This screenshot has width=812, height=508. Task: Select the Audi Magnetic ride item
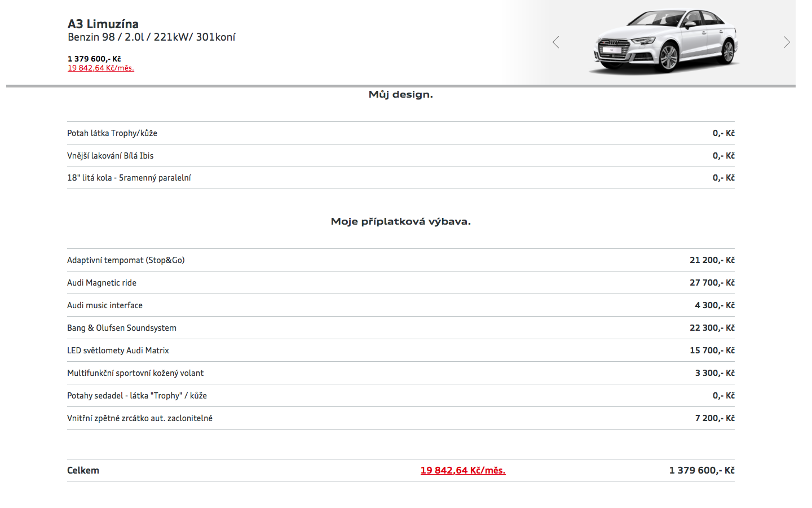click(101, 283)
